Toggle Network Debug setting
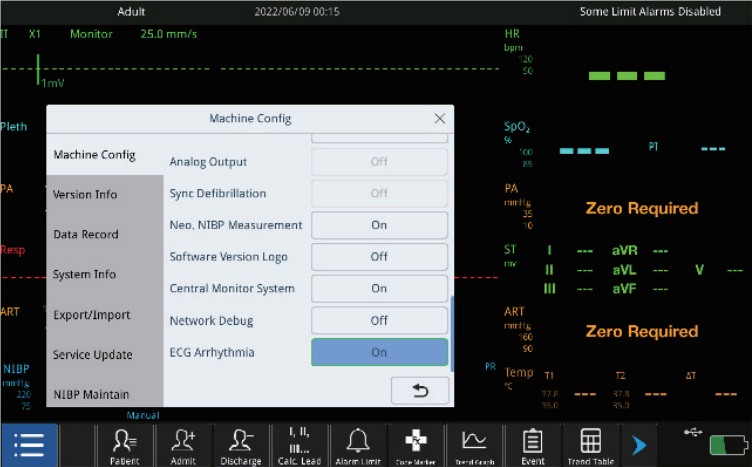Viewport: 752px width, 467px height. tap(379, 321)
